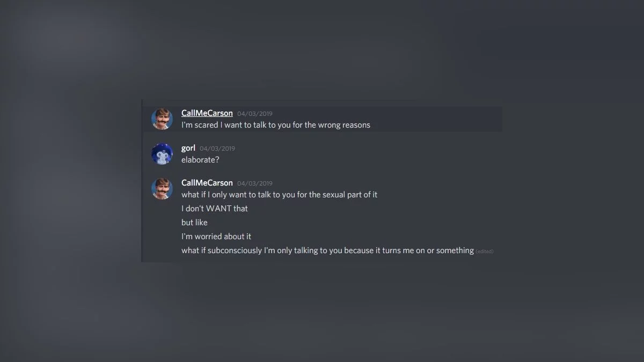Click the 'what if subconsciously' message
This screenshot has height=362, width=644.
pos(327,250)
